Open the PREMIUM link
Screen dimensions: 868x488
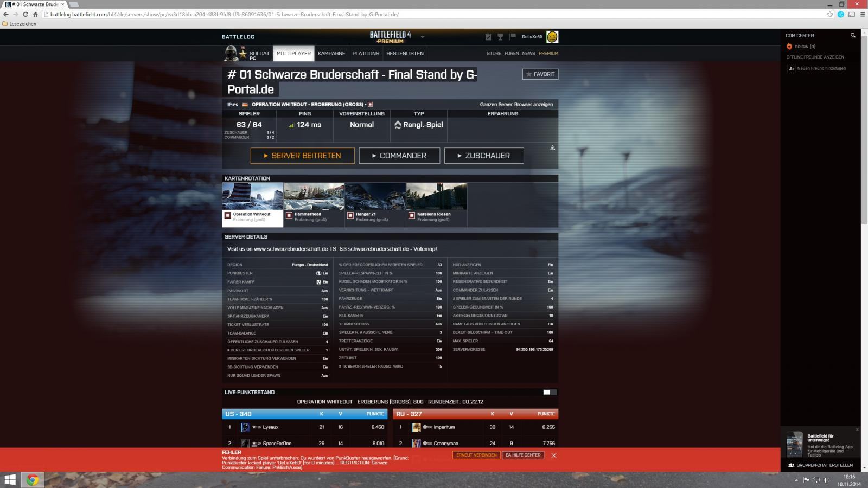548,53
